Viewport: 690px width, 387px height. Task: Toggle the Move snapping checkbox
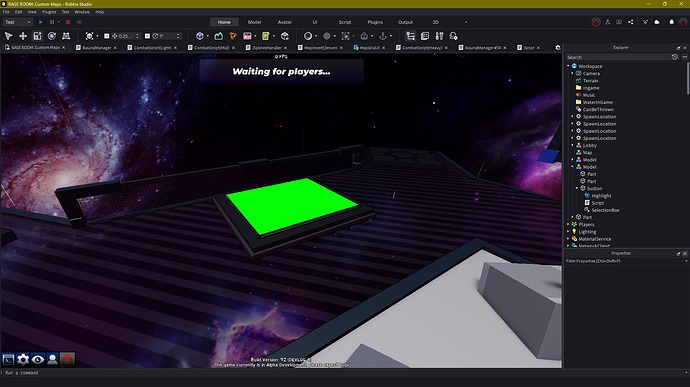(x=106, y=36)
